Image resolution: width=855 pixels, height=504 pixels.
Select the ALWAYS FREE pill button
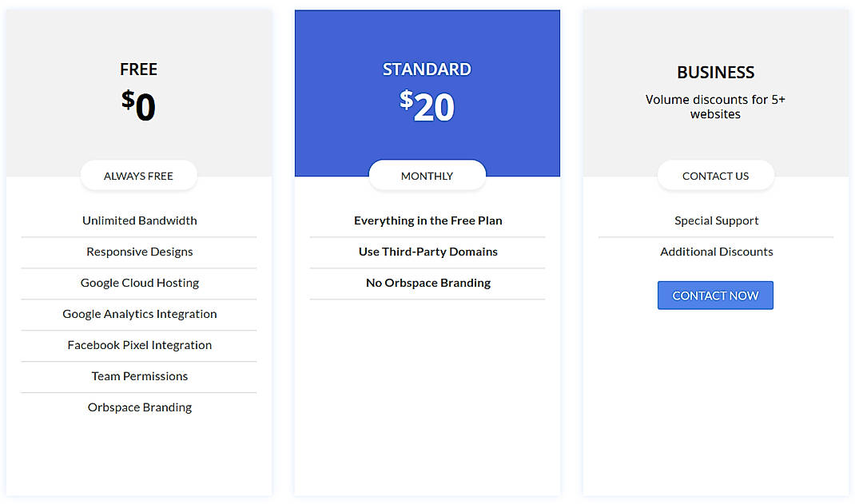point(138,176)
